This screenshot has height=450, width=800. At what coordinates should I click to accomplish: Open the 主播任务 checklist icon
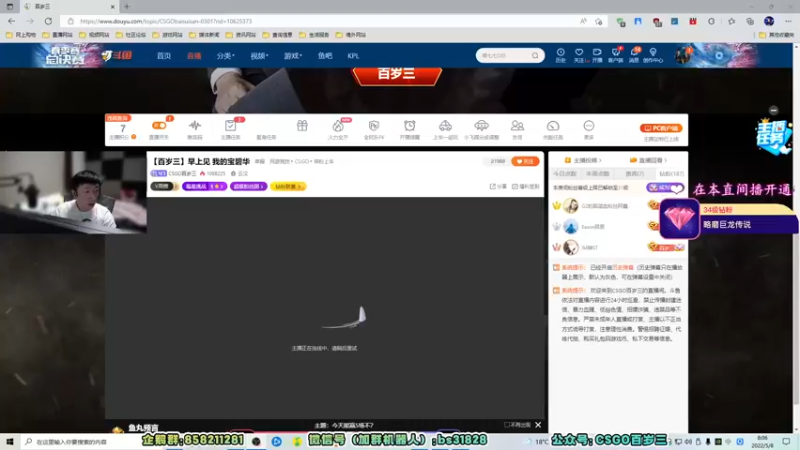[x=230, y=126]
